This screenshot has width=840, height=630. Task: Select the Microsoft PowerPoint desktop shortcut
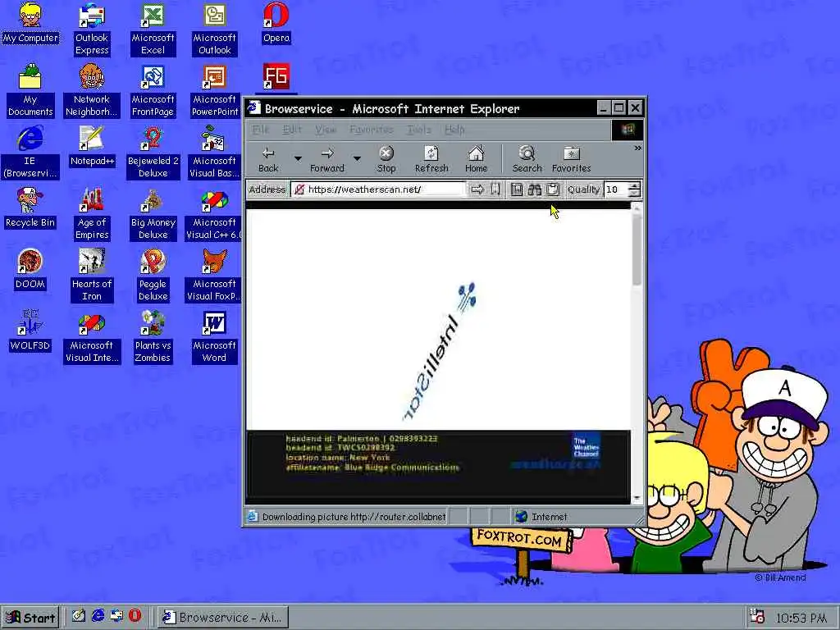coord(214,91)
